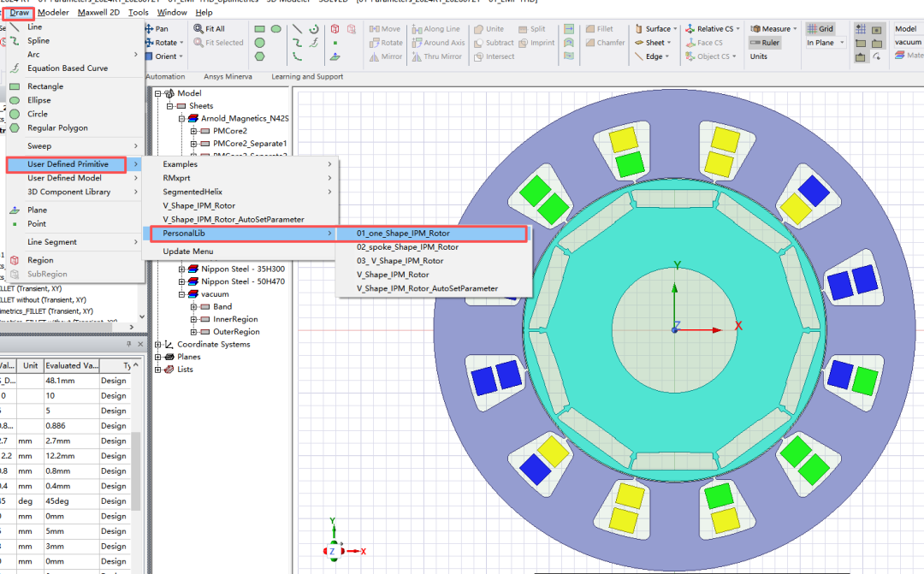Expand the Coordinate Systems tree node
This screenshot has height=574, width=924.
coord(158,345)
